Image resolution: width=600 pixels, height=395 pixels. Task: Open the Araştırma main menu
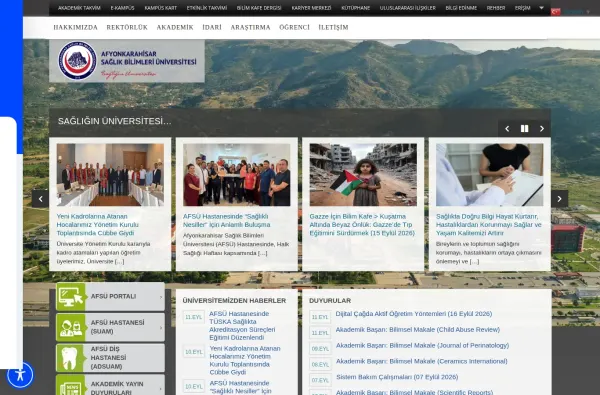click(x=250, y=28)
